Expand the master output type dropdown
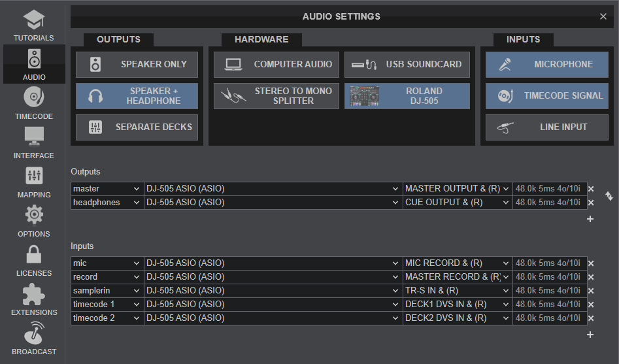 (x=107, y=189)
